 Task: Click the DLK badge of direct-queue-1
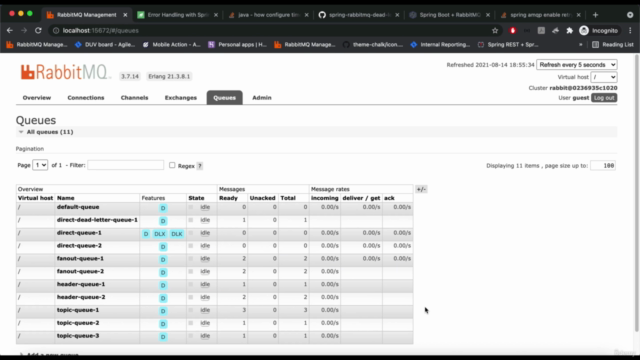pos(177,234)
